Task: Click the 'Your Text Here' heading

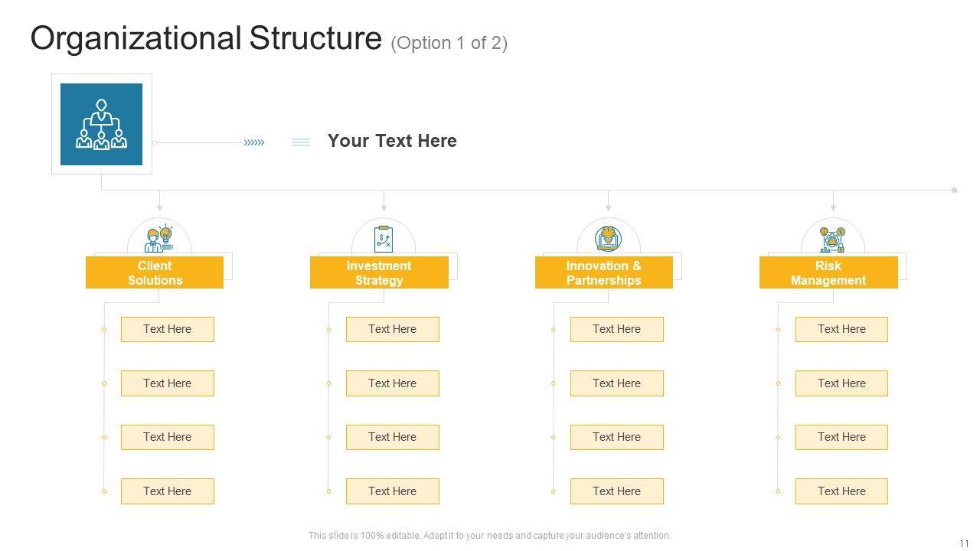Action: point(392,141)
